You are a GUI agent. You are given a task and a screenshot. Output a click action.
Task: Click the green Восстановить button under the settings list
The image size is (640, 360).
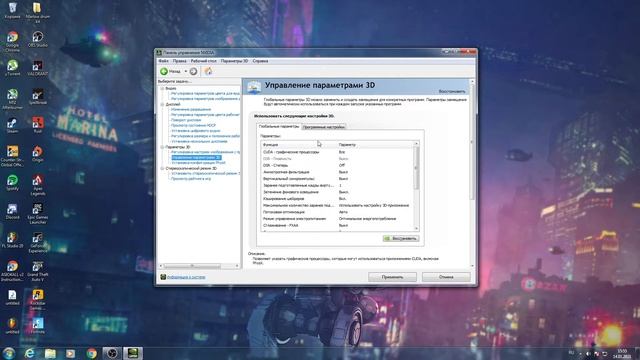401,238
